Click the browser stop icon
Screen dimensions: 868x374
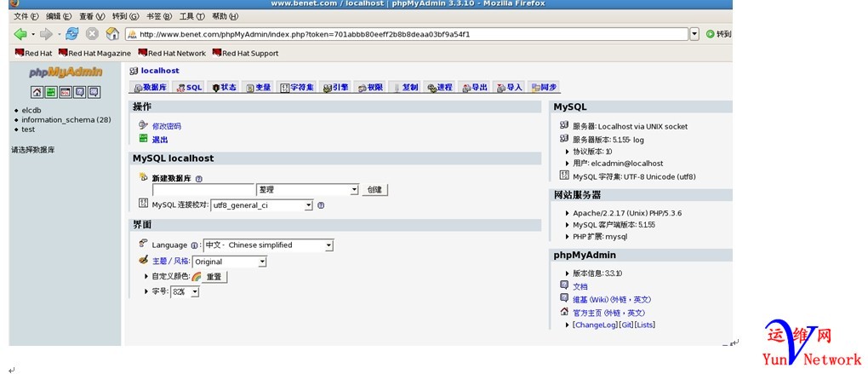(92, 34)
